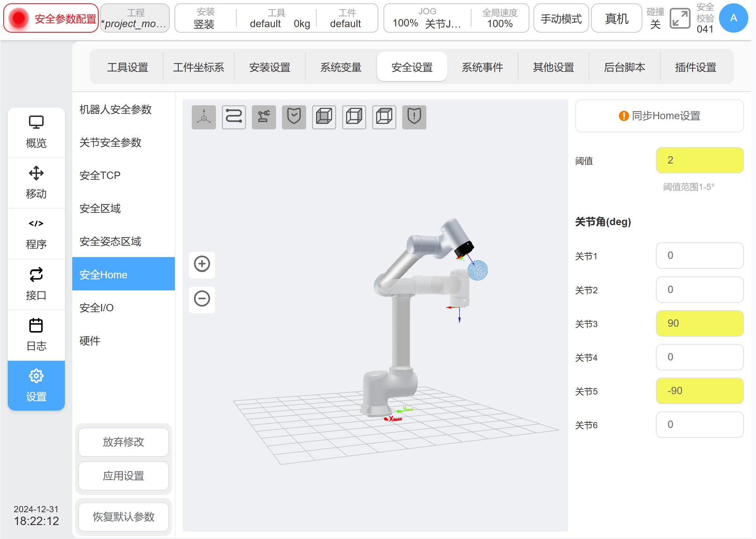The width and height of the screenshot is (756, 539).
Task: Open 安全姿态区域 in the side menu
Action: click(x=124, y=241)
